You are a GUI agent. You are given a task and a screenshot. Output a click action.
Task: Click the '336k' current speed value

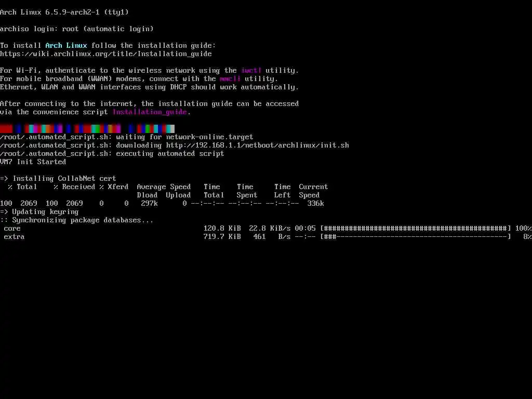tap(315, 204)
